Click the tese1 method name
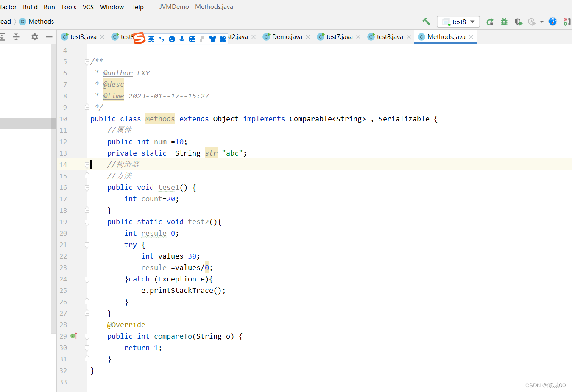 169,187
